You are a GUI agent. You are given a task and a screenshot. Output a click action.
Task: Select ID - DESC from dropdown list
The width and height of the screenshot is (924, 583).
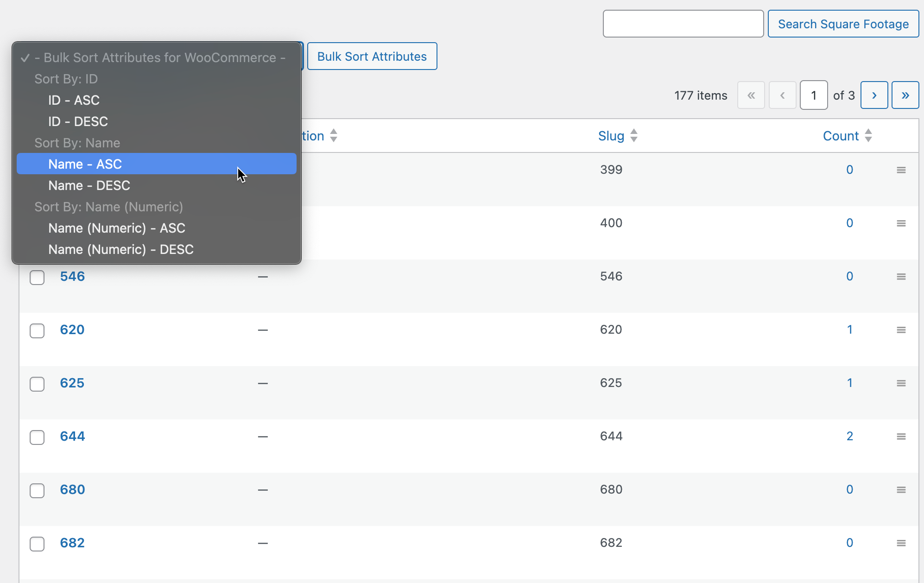(x=78, y=121)
